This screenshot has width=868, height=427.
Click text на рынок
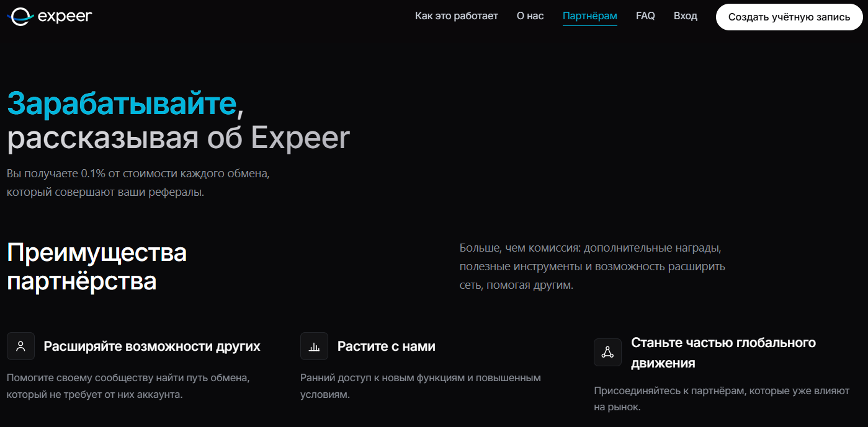[x=617, y=408]
